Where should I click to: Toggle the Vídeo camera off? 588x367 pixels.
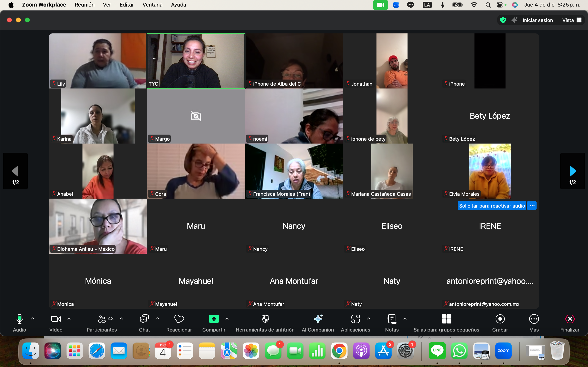pos(56,319)
